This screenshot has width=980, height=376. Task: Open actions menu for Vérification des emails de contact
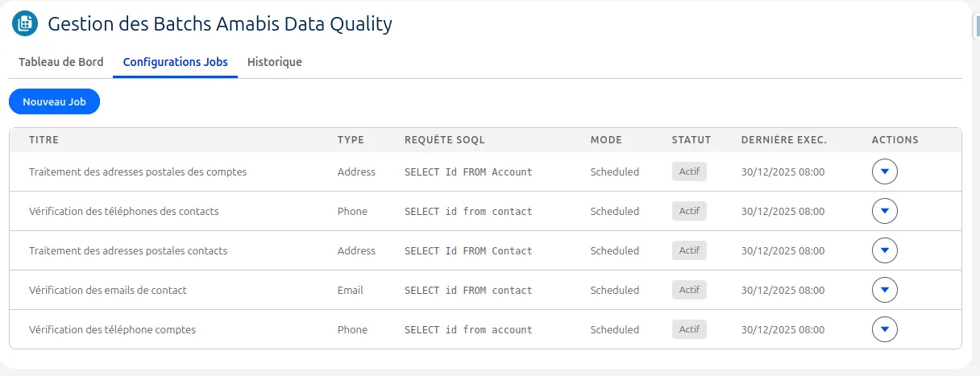tap(885, 290)
